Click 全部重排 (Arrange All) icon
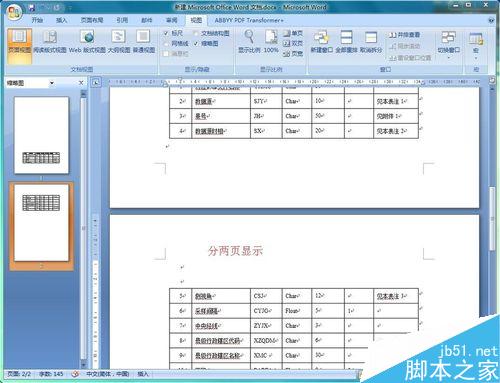The width and height of the screenshot is (500, 383). click(x=346, y=42)
